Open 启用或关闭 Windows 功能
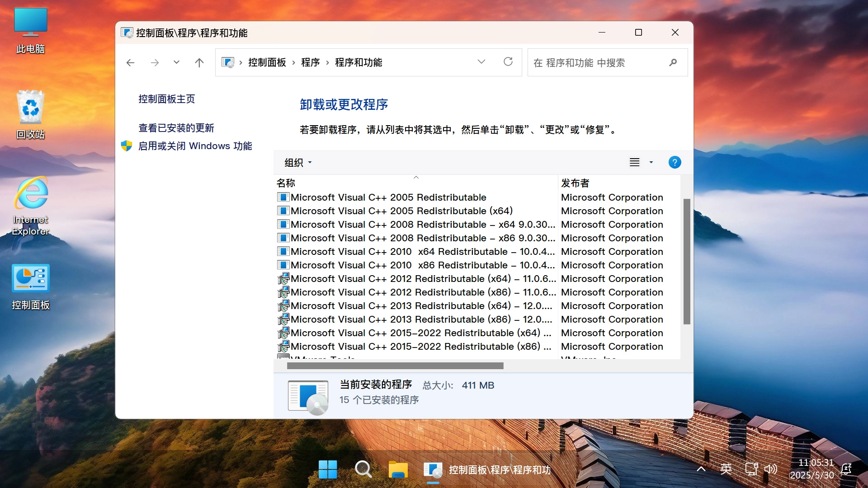This screenshot has height=488, width=868. (195, 145)
